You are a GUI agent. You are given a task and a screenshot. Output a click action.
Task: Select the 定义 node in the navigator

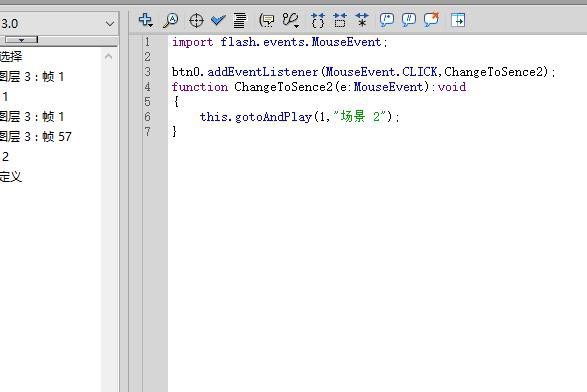[11, 176]
